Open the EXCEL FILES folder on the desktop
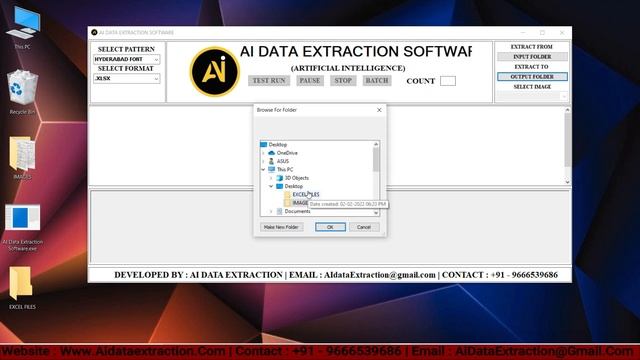640x360 pixels. (x=22, y=287)
